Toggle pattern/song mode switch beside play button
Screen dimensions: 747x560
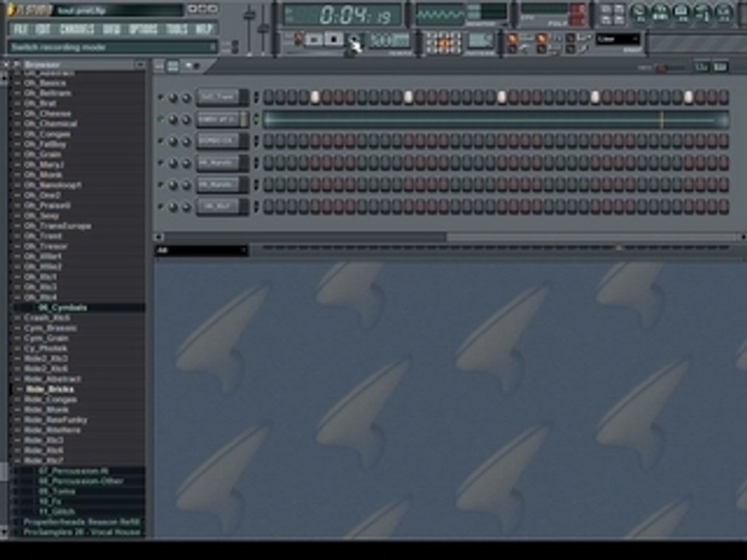pyautogui.click(x=298, y=39)
